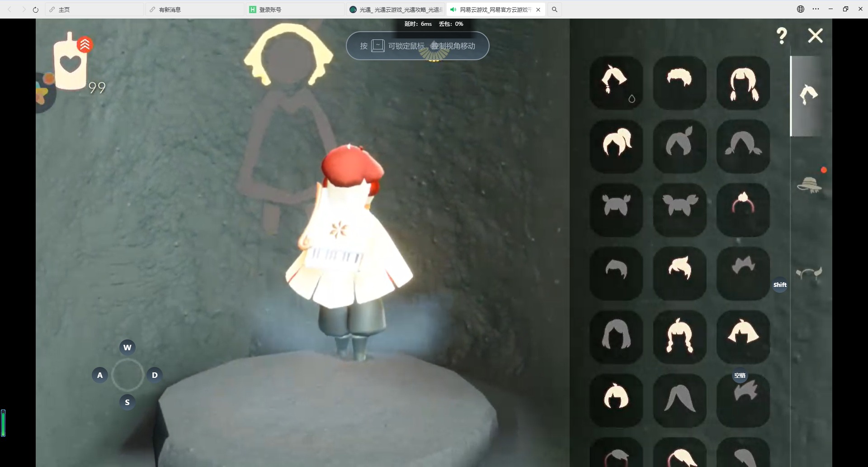Open the candle heart currency icon
The height and width of the screenshot is (467, 868).
pyautogui.click(x=70, y=62)
